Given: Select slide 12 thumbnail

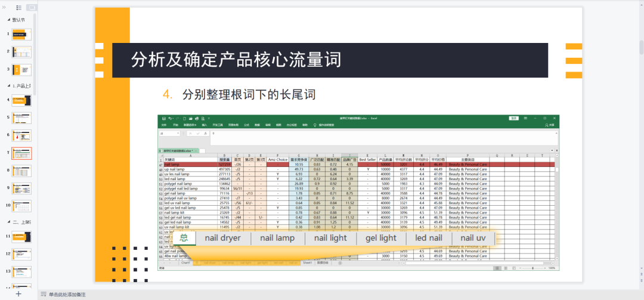Looking at the screenshot, I should coord(21,254).
